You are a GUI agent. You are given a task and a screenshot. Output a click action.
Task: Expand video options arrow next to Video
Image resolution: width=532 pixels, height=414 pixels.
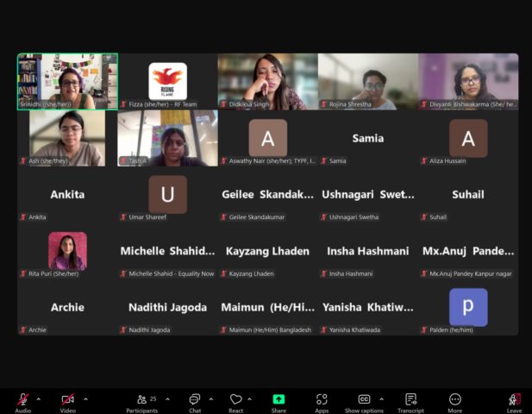85,399
